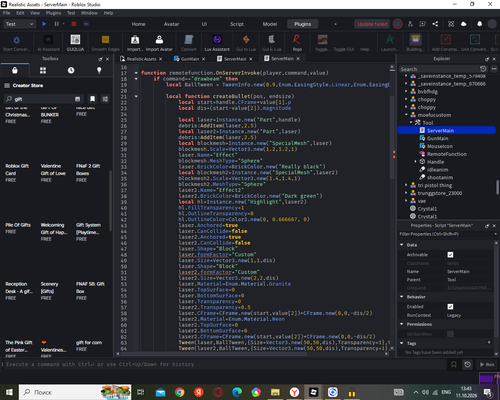Viewport: 500px width, 400px height.
Task: Open the Gui to Lua plugin
Action: (x=246, y=43)
